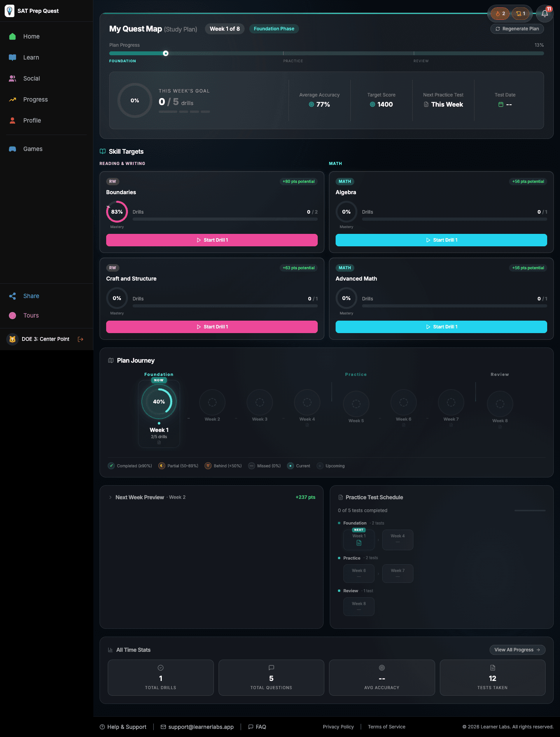Click the Test Date calendar icon
560x737 pixels.
click(501, 104)
